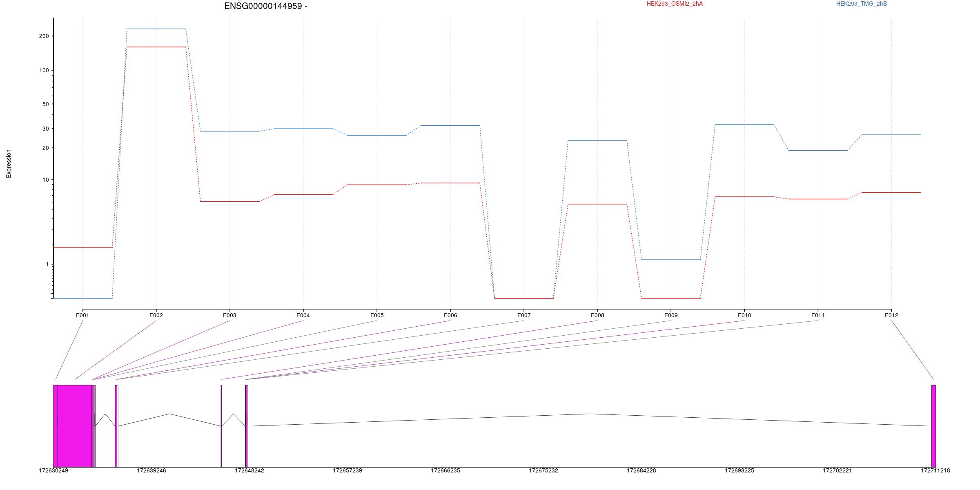The width and height of the screenshot is (980, 490).
Task: Click the blue line segment above E010
Action: (x=744, y=125)
